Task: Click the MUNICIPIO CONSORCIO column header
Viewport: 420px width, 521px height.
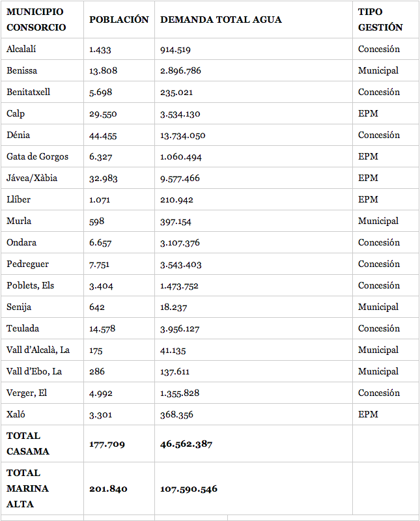Action: (36, 20)
